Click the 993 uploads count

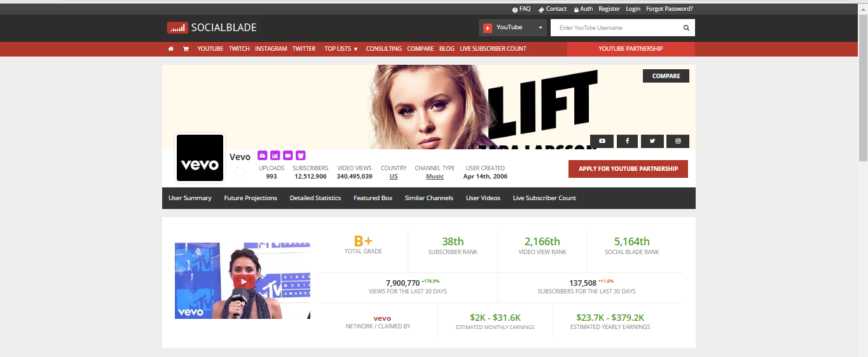coord(272,177)
